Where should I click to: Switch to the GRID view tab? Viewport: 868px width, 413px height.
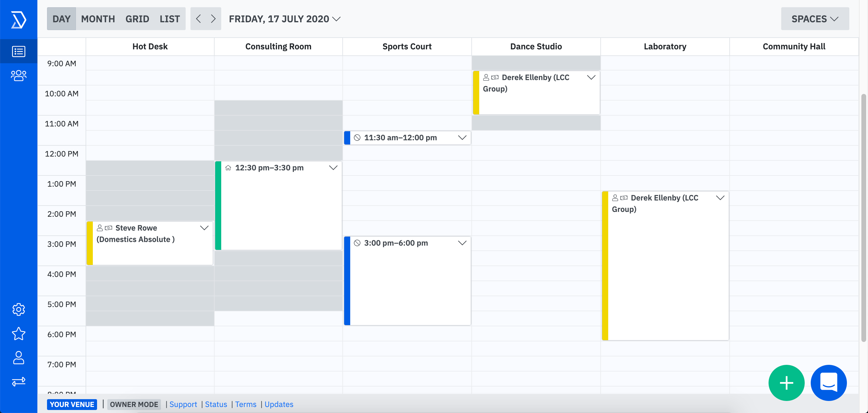point(137,19)
